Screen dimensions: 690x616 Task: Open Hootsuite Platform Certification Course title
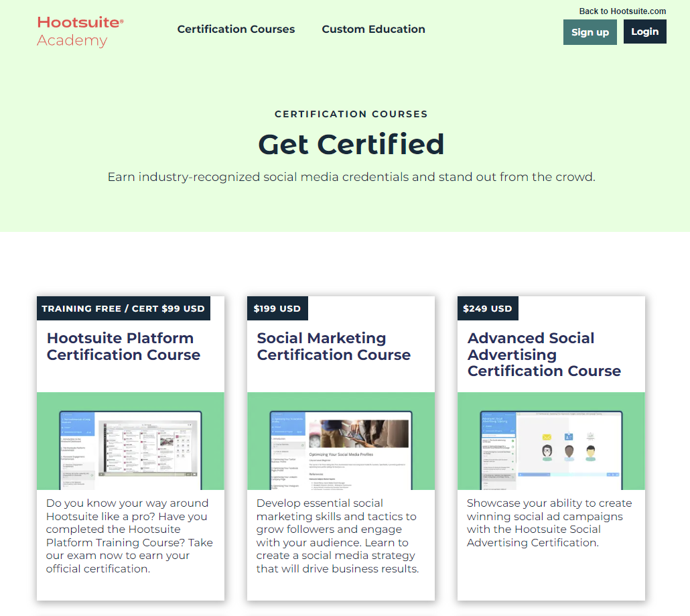(x=124, y=347)
